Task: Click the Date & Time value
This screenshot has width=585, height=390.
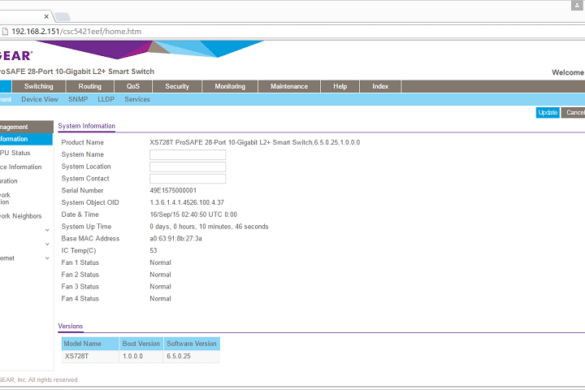Action: click(193, 215)
